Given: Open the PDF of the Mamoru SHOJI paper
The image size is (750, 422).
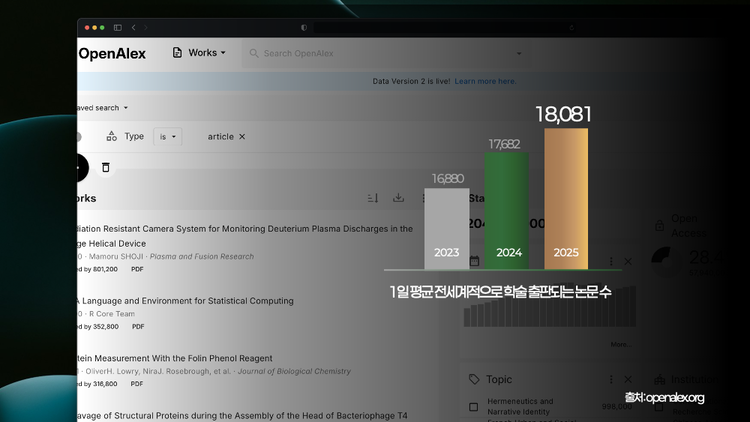Looking at the screenshot, I should (x=137, y=269).
